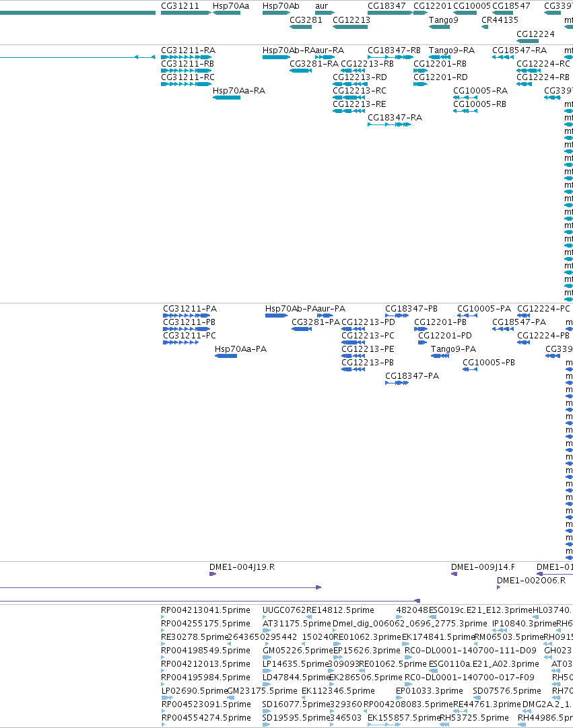The image size is (573, 728).
Task: Click transcript CG12224-RB
Action: (x=543, y=77)
